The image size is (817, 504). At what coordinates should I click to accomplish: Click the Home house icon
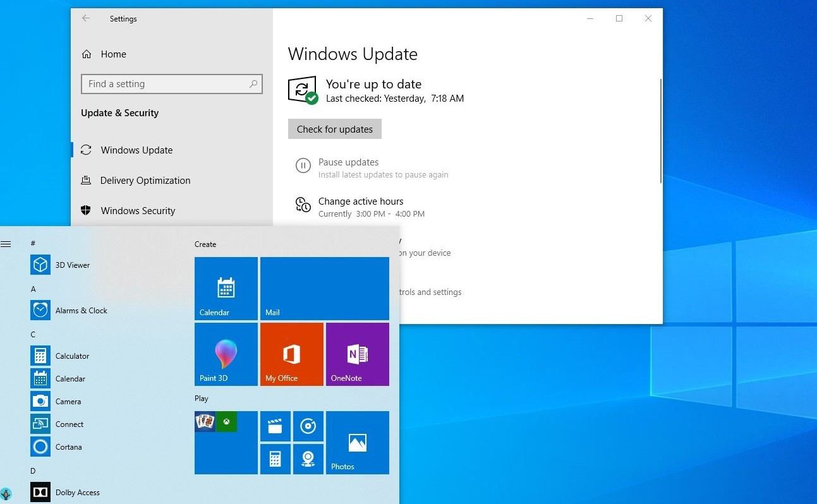click(x=87, y=54)
